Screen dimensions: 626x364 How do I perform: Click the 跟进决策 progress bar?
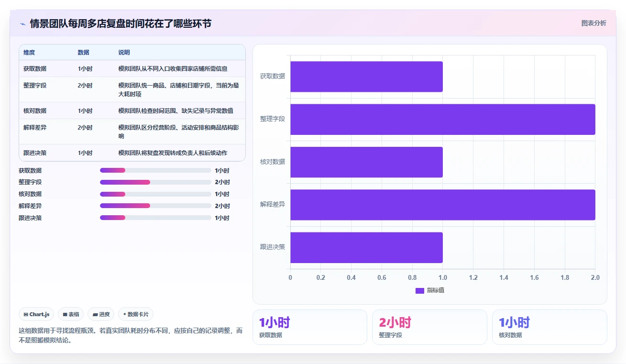tap(155, 218)
